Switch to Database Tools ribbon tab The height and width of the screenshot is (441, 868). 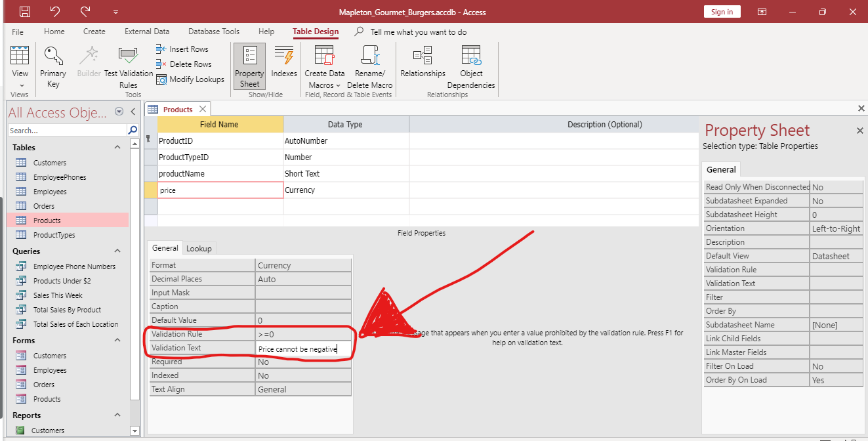click(214, 31)
